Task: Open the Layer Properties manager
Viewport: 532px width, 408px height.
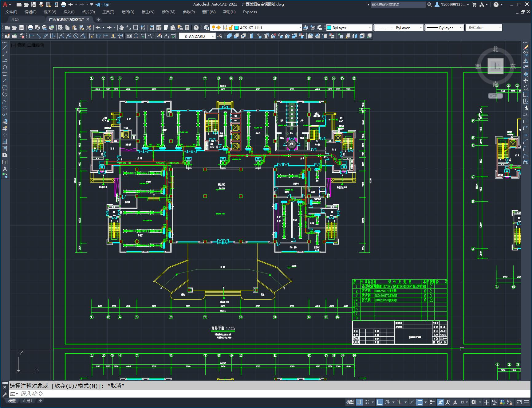Action: (x=206, y=28)
